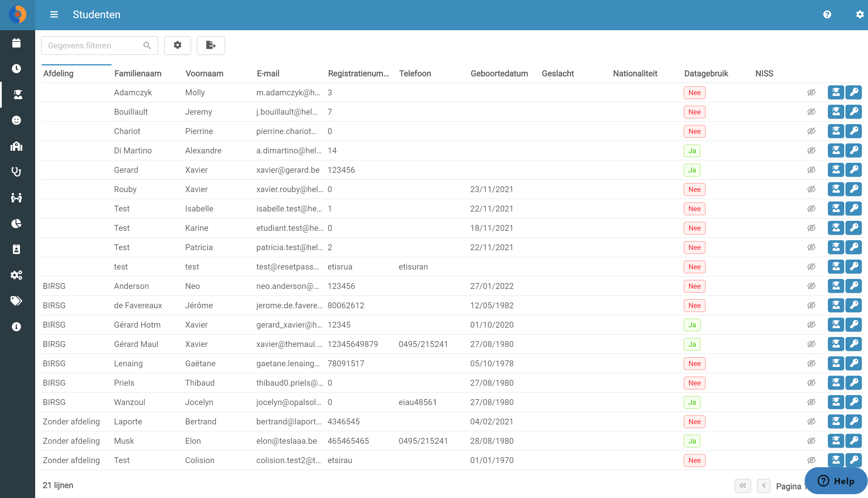The width and height of the screenshot is (868, 498).
Task: Click phone etisuran in test row
Action: (413, 267)
